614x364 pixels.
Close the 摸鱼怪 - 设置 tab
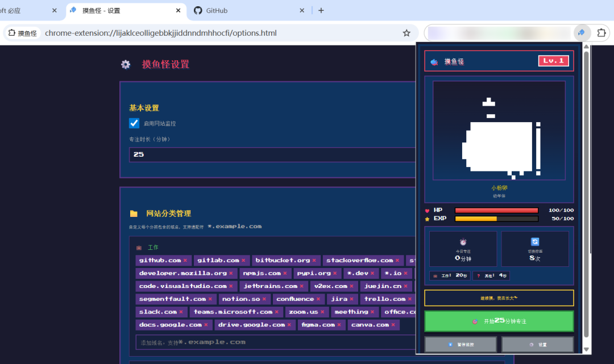[x=178, y=11]
